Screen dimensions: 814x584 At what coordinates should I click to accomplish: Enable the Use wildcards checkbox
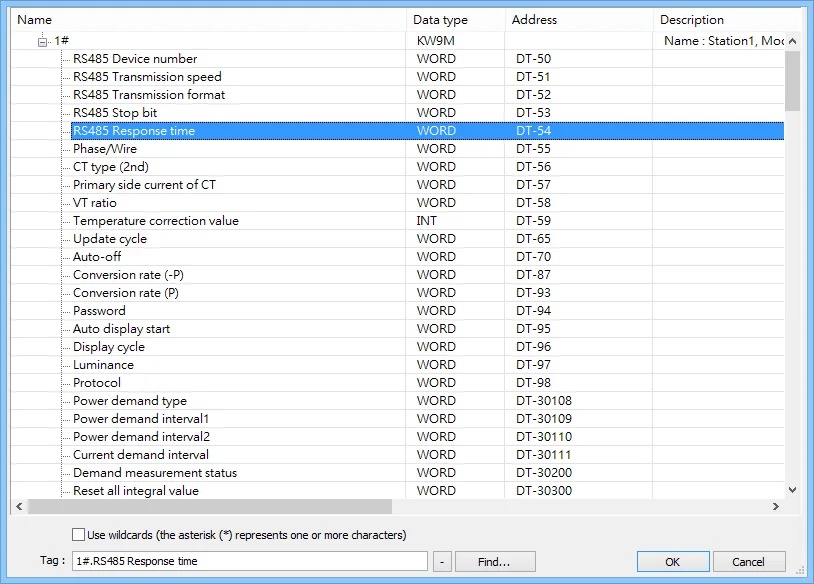pos(78,535)
